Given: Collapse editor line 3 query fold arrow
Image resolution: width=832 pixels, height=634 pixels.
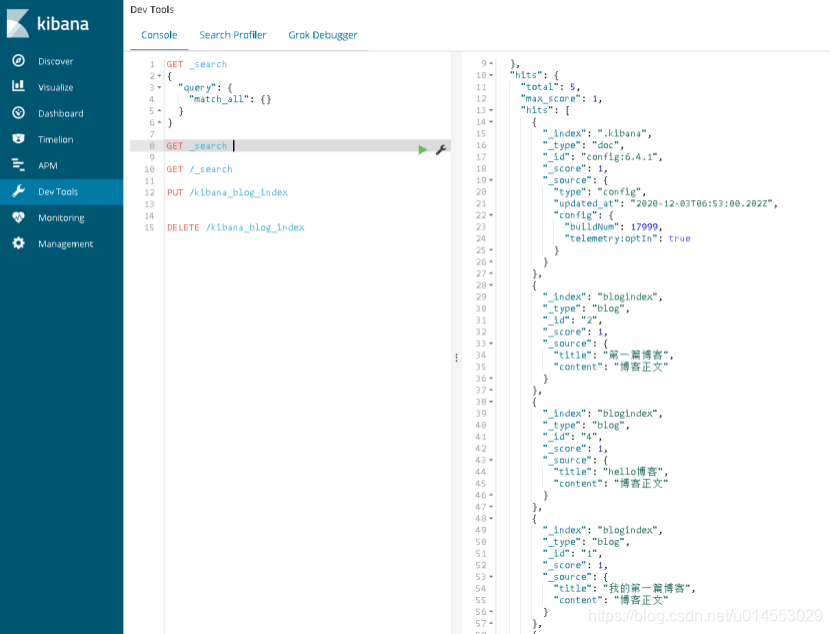Looking at the screenshot, I should 159,88.
